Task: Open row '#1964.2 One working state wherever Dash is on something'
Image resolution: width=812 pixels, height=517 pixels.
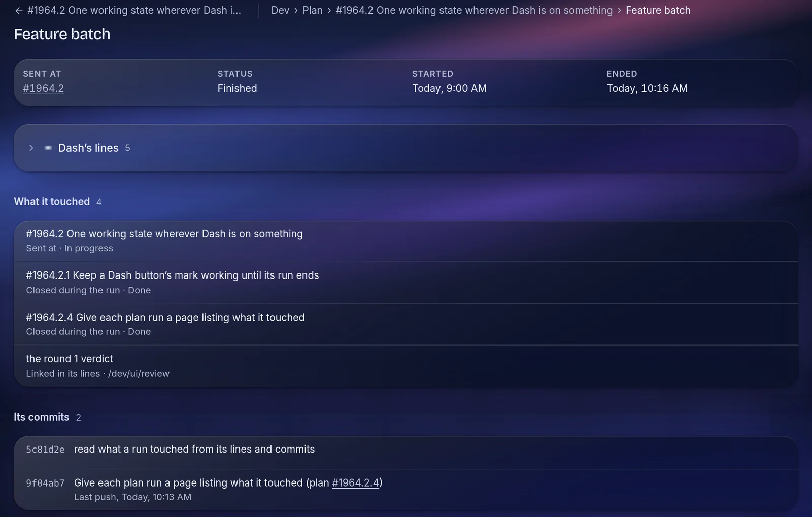Action: click(x=406, y=241)
